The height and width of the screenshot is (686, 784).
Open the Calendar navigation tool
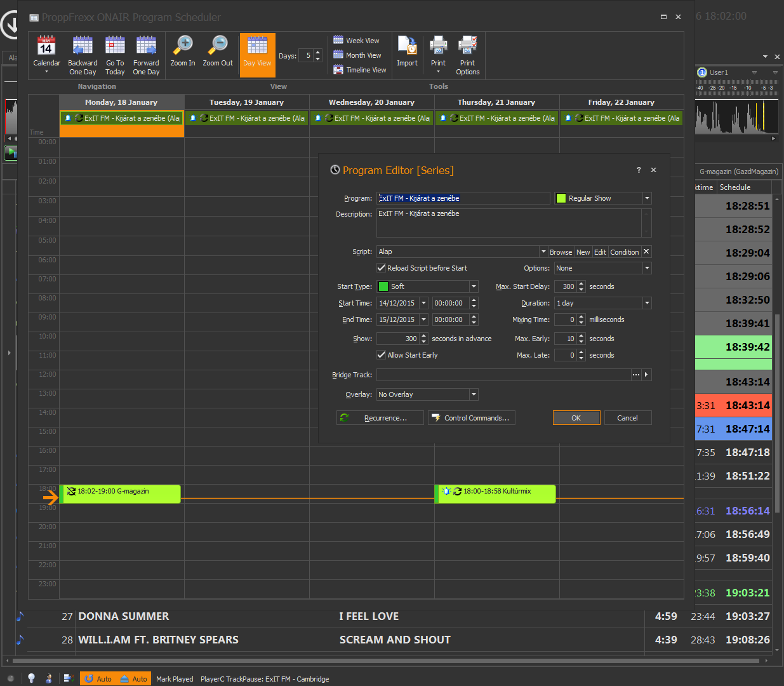click(x=46, y=55)
